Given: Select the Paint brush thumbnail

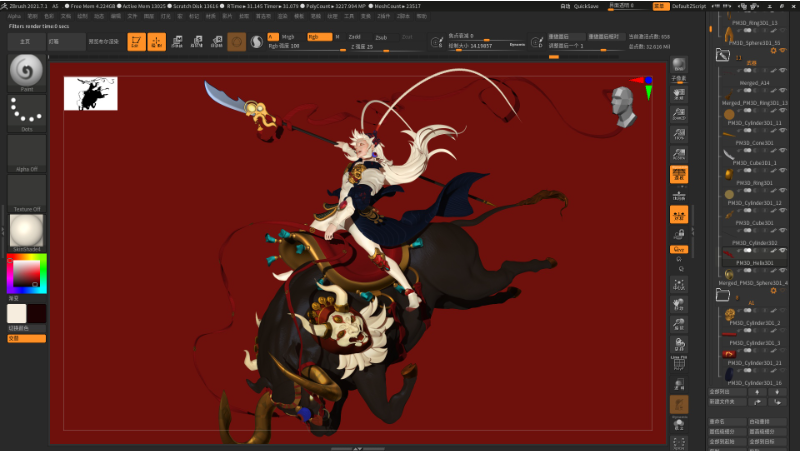Looking at the screenshot, I should click(26, 72).
